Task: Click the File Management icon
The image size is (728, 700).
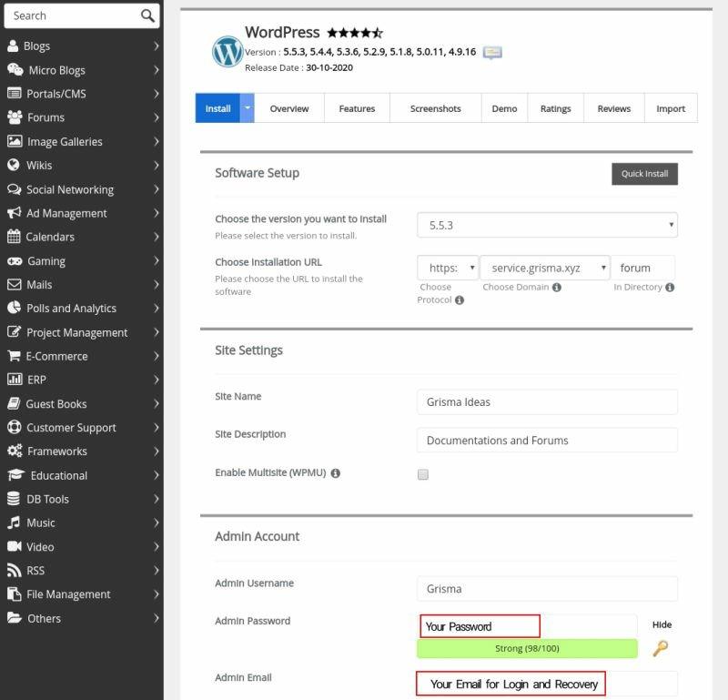Action: 15,594
